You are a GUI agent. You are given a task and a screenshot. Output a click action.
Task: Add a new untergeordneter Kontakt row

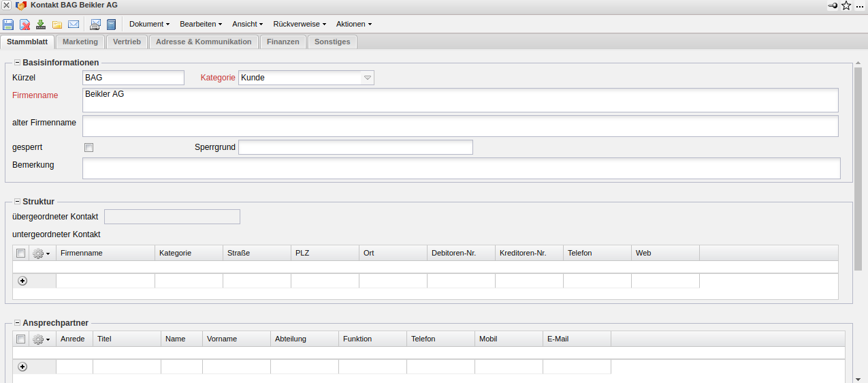click(22, 281)
